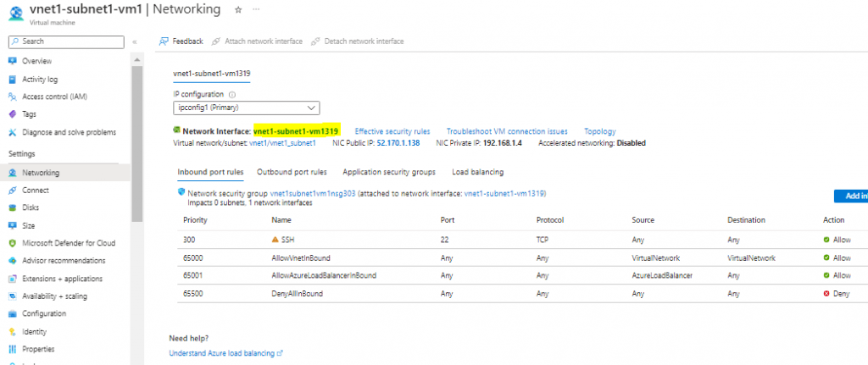Click the Tags icon in sidebar
The width and height of the screenshot is (868, 365).
(x=13, y=114)
